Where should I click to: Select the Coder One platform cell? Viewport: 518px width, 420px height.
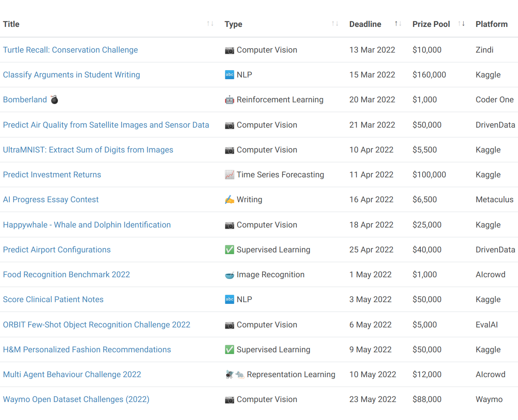pyautogui.click(x=495, y=99)
